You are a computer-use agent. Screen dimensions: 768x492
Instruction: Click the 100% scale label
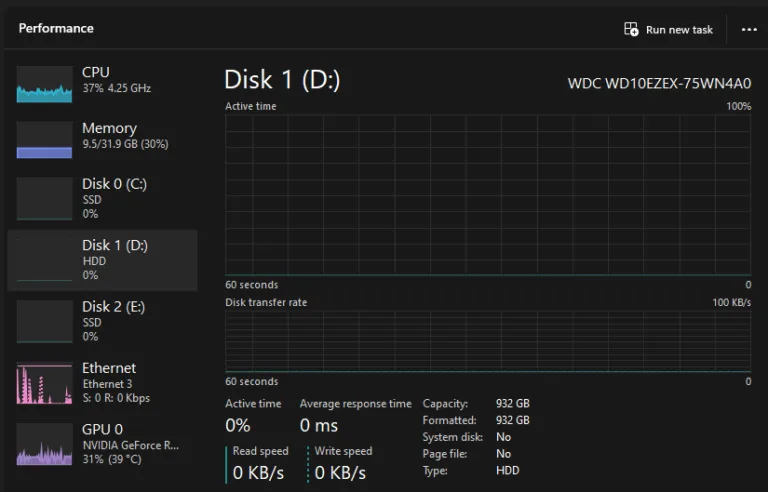[x=739, y=106]
